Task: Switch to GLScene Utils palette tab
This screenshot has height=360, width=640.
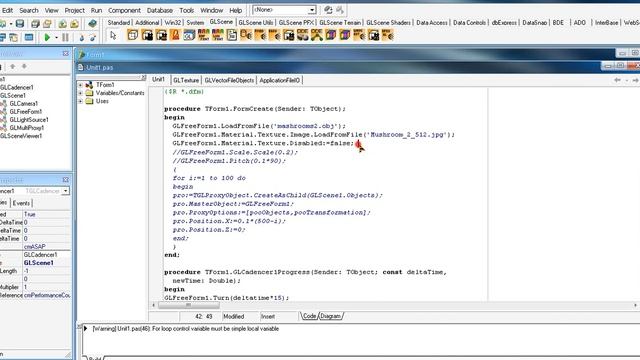Action: (x=256, y=22)
